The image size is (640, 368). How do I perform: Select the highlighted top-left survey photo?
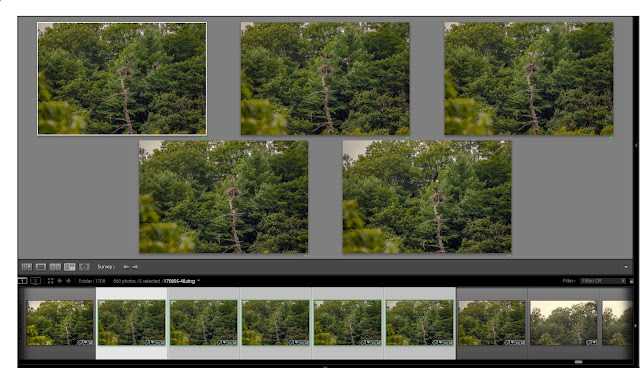click(122, 78)
